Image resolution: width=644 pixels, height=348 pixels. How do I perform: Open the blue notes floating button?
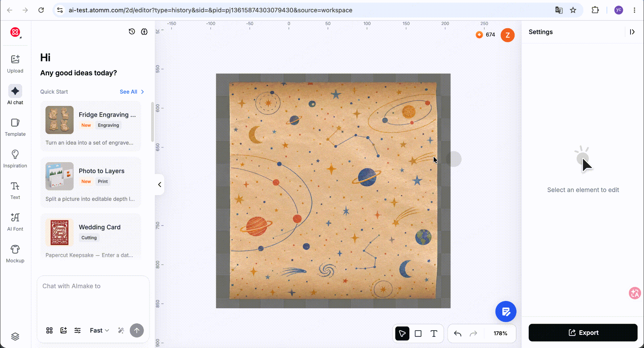(506, 311)
